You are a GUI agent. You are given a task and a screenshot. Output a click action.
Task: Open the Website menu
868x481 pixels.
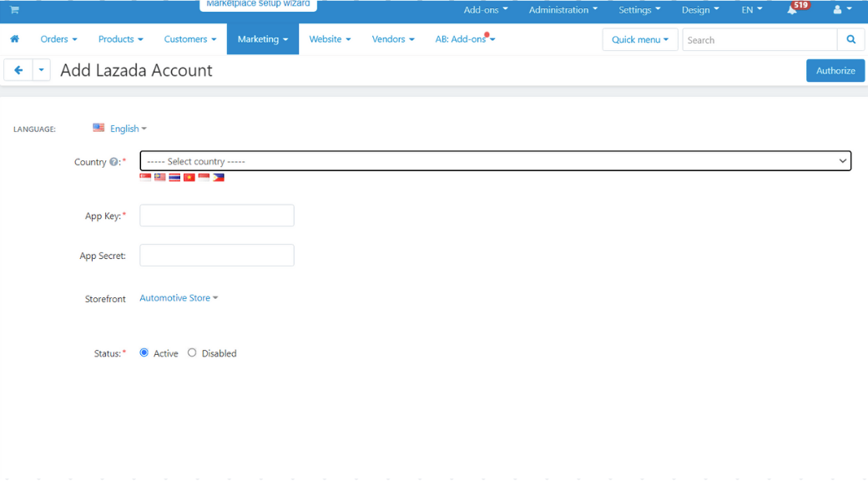pyautogui.click(x=330, y=38)
